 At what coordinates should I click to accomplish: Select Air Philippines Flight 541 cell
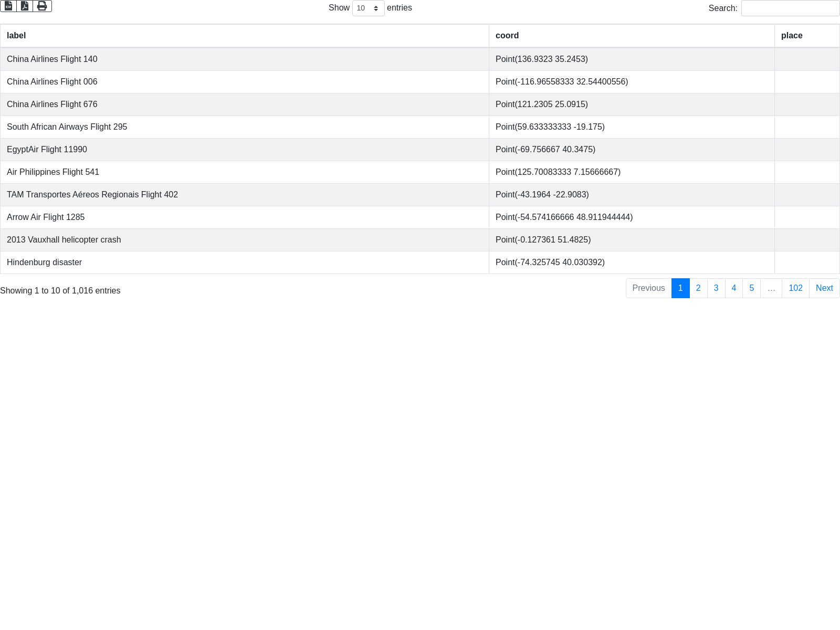coord(245,172)
